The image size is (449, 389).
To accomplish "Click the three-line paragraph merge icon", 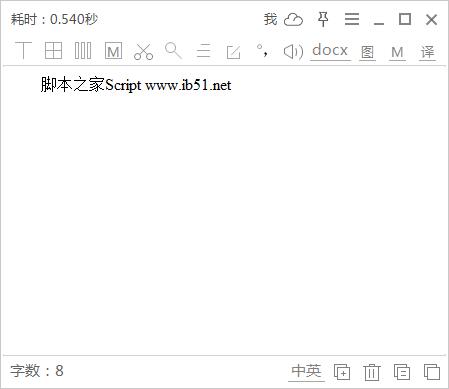I will pos(203,51).
